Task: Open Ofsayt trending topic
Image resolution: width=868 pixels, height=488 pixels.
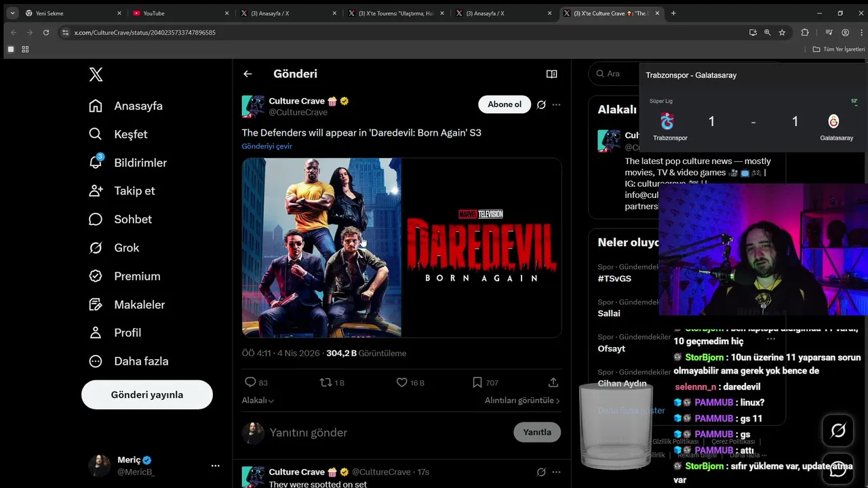Action: tap(611, 348)
